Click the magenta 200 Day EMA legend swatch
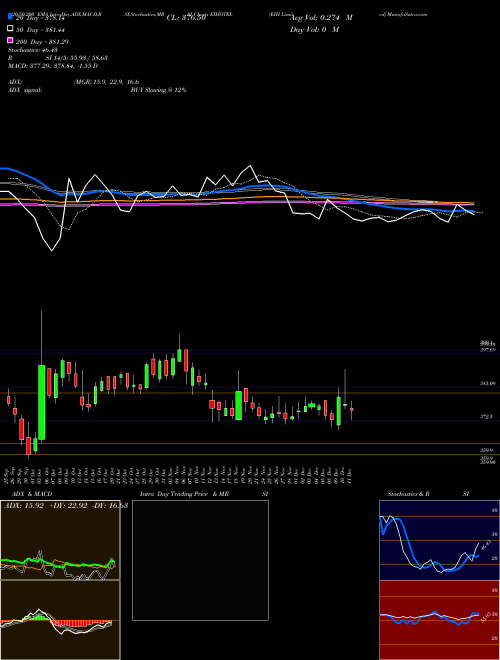The image size is (500, 660). 10,41
